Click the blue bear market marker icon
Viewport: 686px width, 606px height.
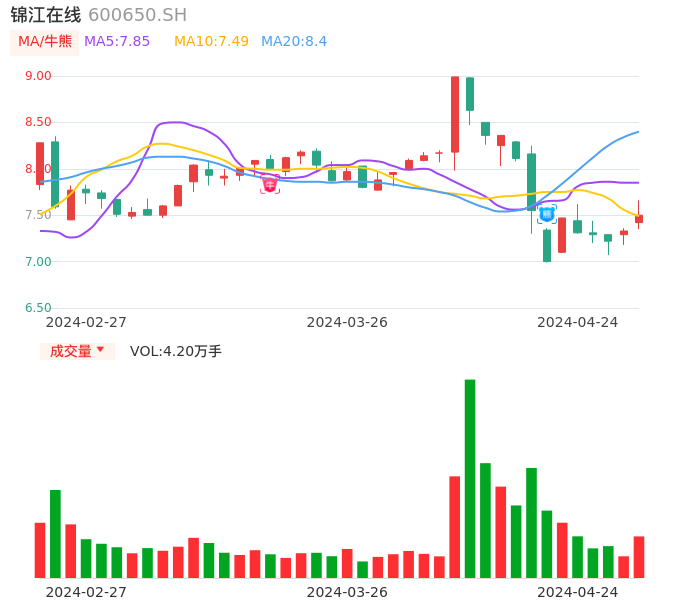click(547, 213)
